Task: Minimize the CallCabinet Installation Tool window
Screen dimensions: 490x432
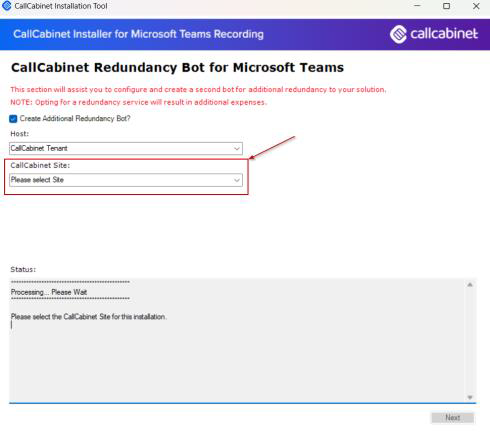Action: click(417, 6)
